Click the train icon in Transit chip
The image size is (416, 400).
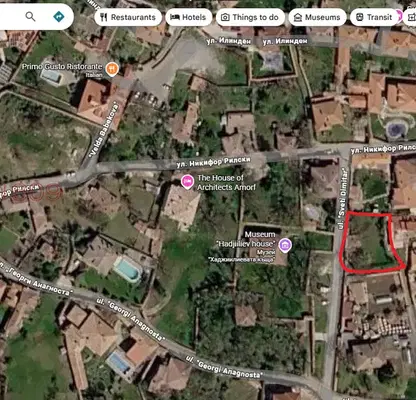click(x=359, y=17)
